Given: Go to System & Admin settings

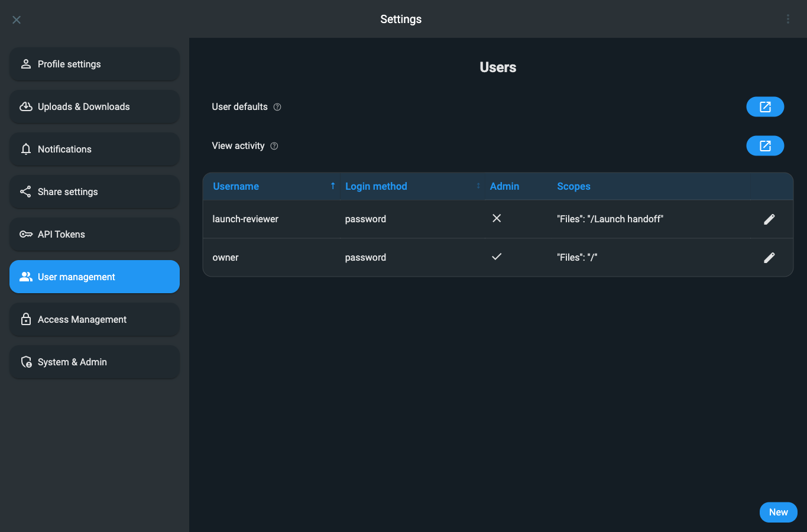Looking at the screenshot, I should click(95, 362).
